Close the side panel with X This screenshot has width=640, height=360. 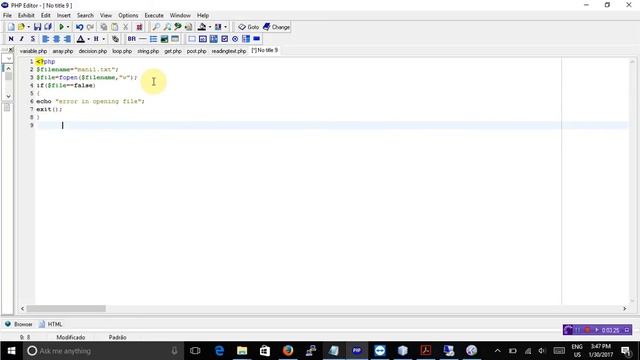click(11, 50)
